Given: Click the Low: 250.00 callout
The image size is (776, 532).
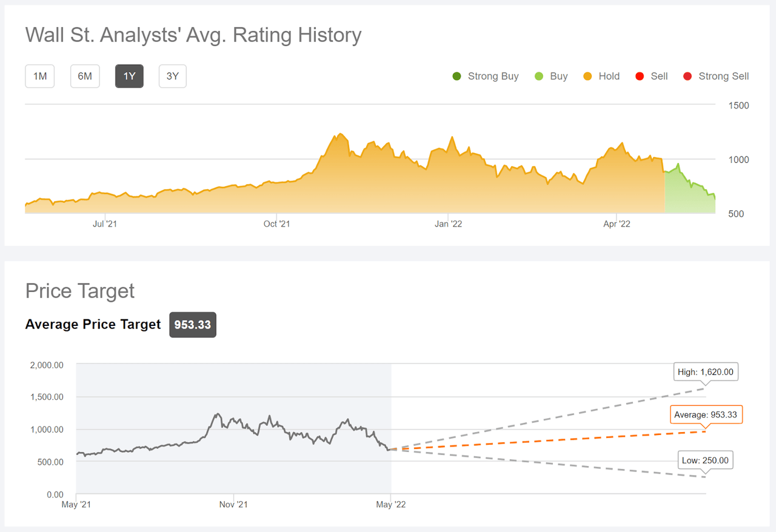Looking at the screenshot, I should pyautogui.click(x=705, y=460).
